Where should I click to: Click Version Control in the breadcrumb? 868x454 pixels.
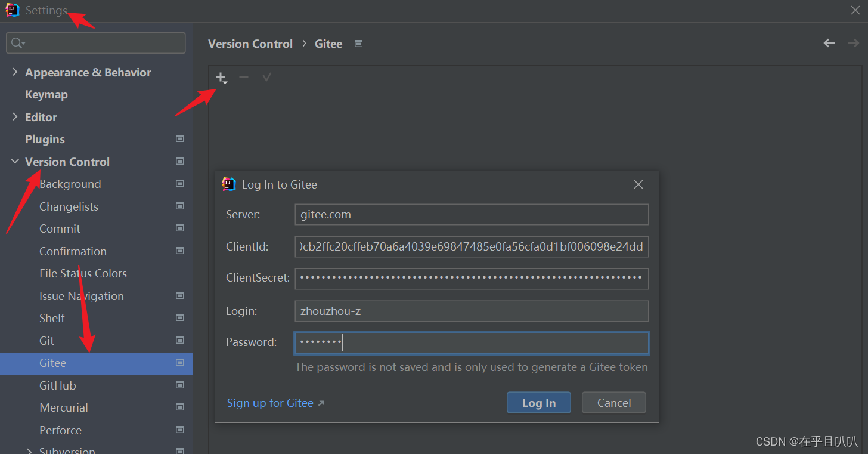coord(250,44)
